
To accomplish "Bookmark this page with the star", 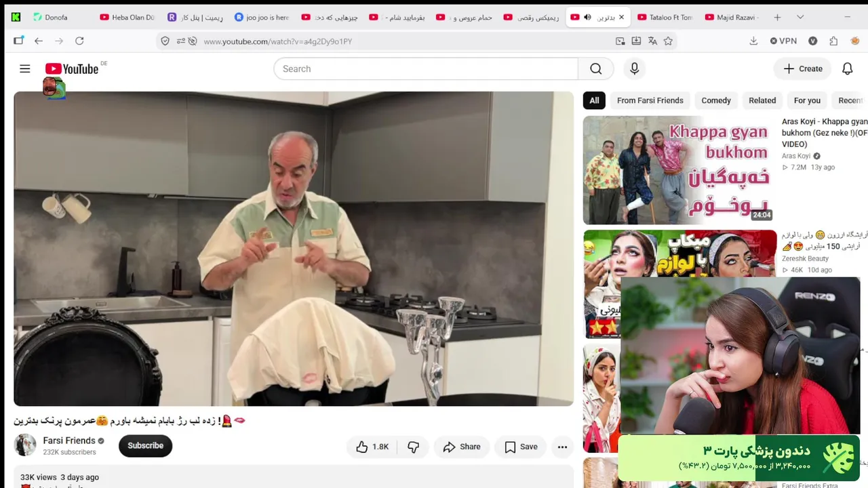I will click(668, 41).
